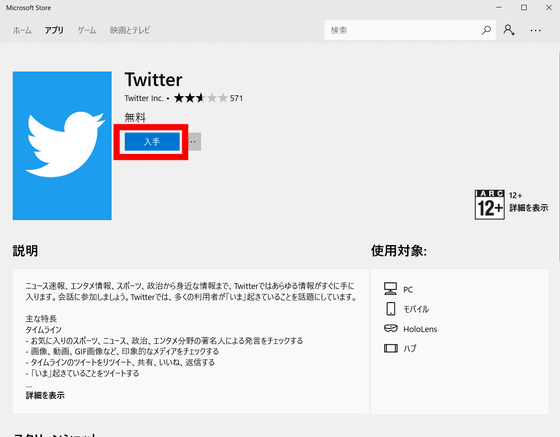
Task: Click the Twitter bird app logo
Action: click(x=62, y=146)
